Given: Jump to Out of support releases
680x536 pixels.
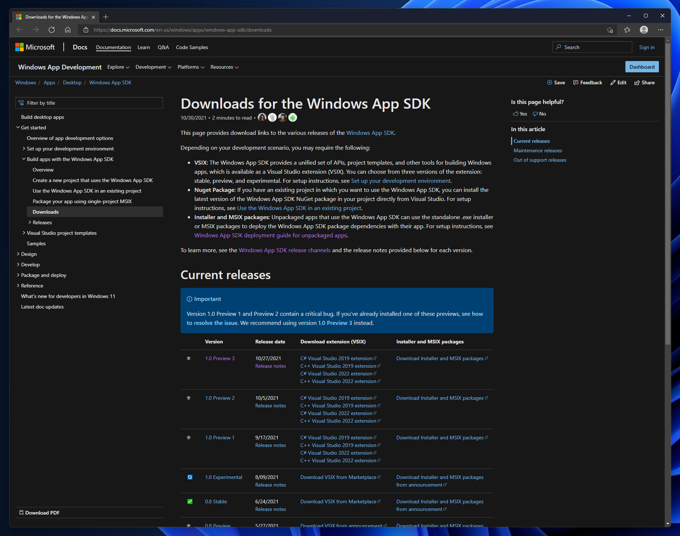Looking at the screenshot, I should click(539, 160).
